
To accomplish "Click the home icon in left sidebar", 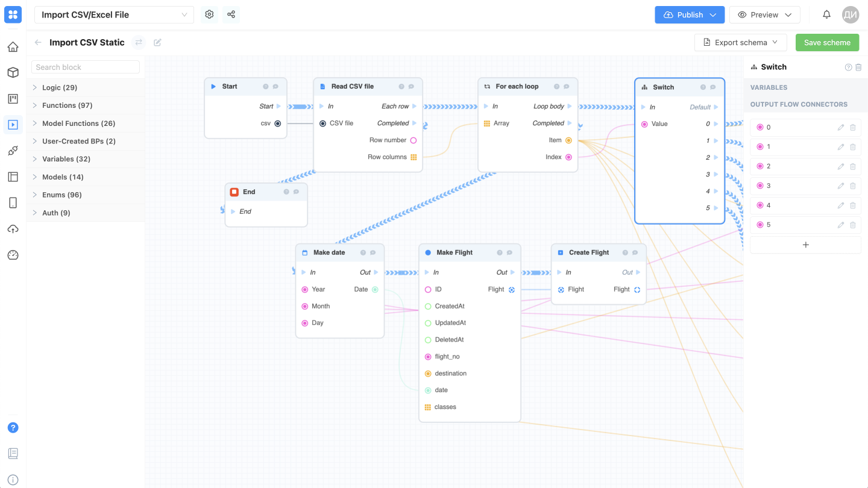I will pyautogui.click(x=13, y=47).
